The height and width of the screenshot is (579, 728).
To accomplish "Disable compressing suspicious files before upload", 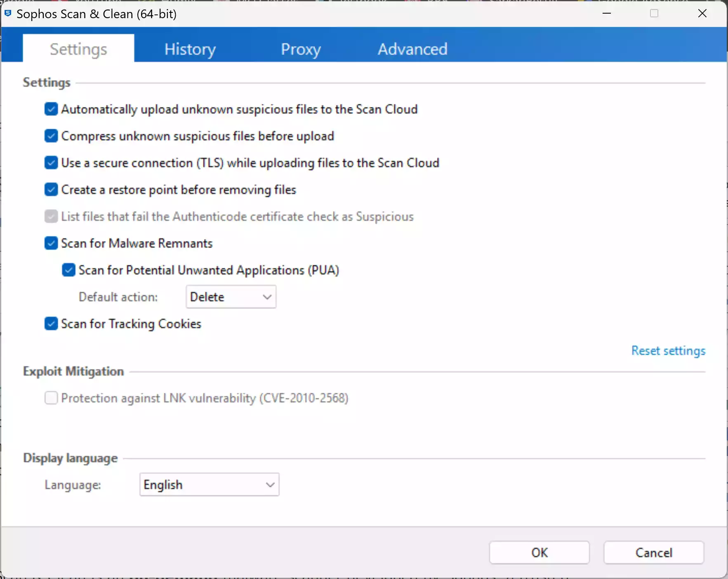I will click(51, 136).
